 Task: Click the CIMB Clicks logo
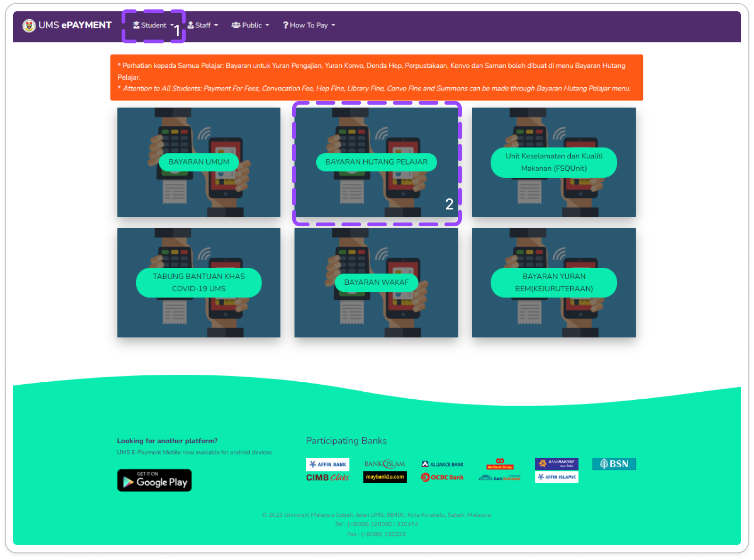328,478
